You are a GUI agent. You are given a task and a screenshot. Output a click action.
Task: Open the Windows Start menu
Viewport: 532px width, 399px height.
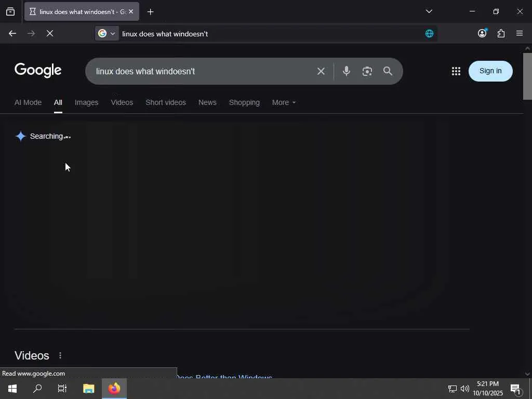coord(12,389)
